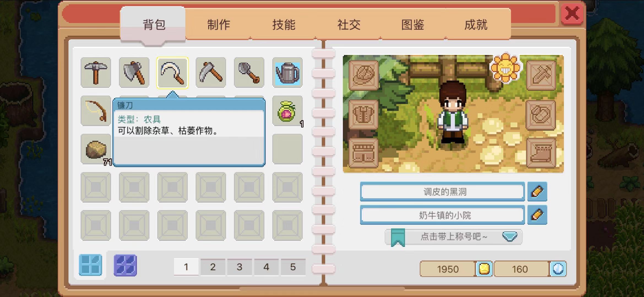The height and width of the screenshot is (297, 644).
Task: Select the fishing rod item
Action: point(96,111)
